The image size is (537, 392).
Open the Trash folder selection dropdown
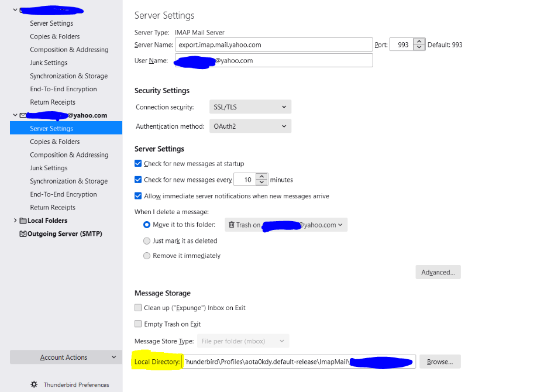click(286, 225)
